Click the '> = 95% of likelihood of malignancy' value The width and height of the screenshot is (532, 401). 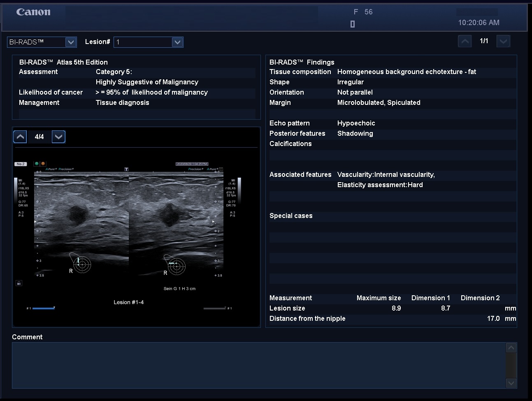pyautogui.click(x=152, y=92)
